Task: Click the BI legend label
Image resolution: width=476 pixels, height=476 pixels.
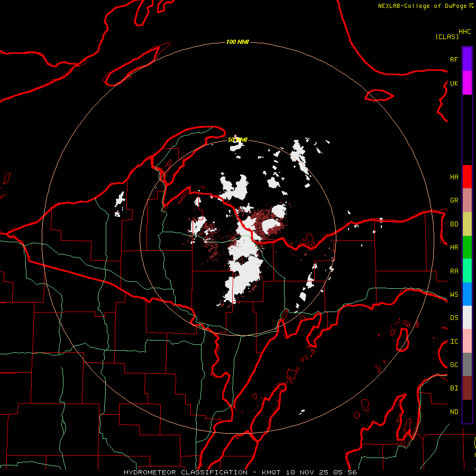Action: tap(454, 388)
